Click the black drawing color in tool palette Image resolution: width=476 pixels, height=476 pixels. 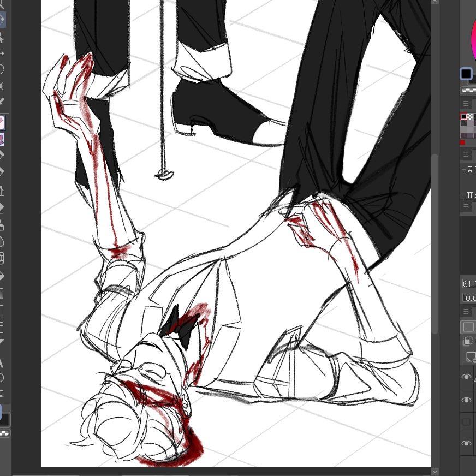click(x=4, y=420)
